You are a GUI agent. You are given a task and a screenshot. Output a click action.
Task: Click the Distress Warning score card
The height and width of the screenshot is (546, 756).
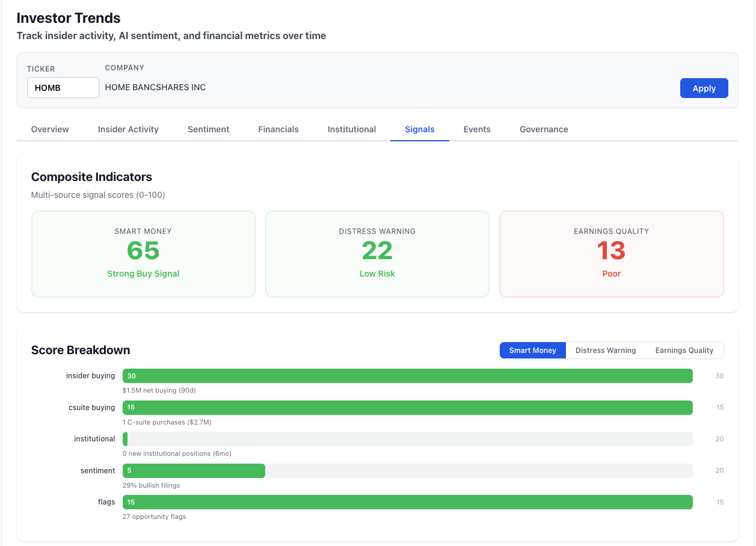(x=377, y=254)
